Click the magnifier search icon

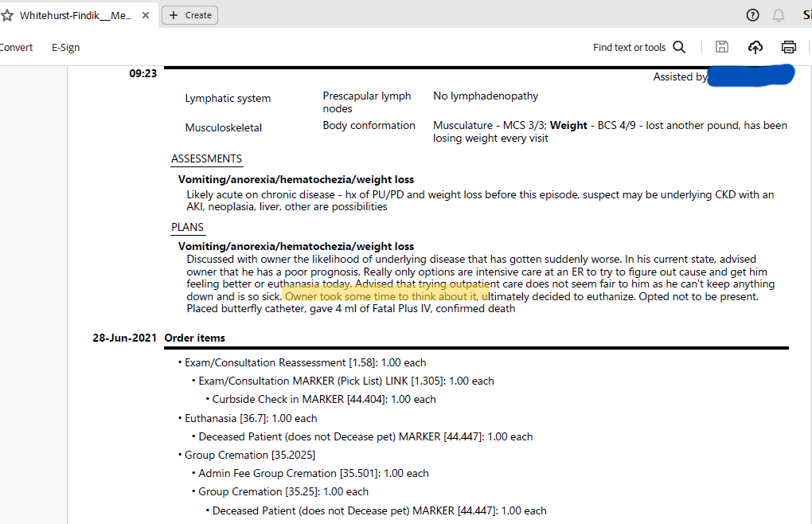point(679,47)
